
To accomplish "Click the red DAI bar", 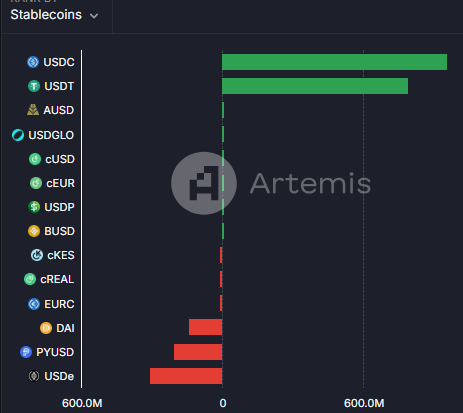I will pos(206,327).
